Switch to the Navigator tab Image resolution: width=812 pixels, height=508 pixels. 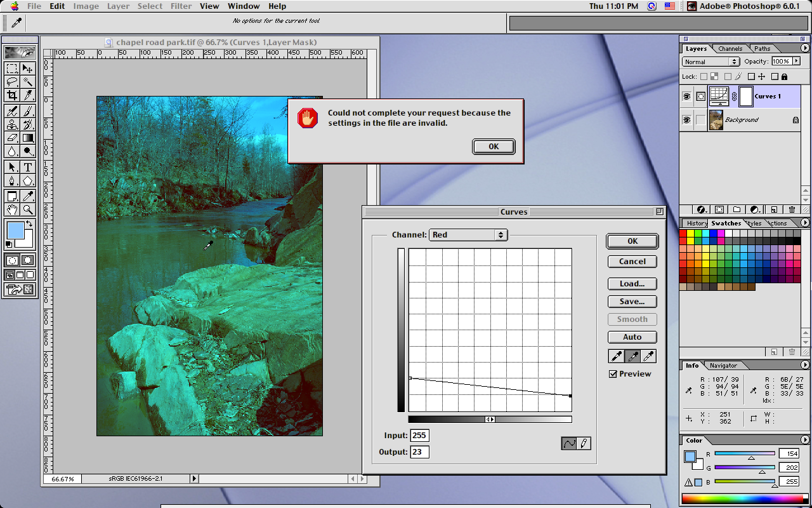[x=723, y=366]
